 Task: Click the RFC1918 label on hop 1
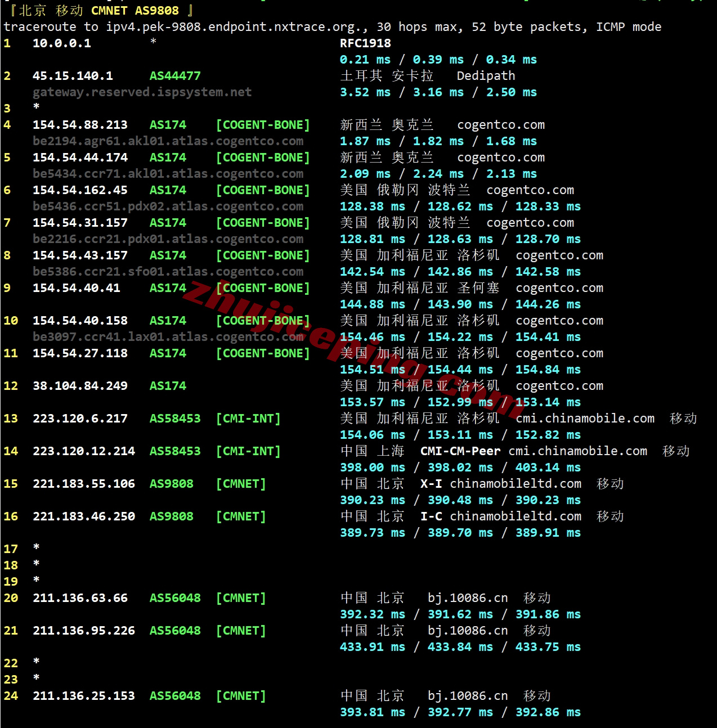[x=365, y=43]
